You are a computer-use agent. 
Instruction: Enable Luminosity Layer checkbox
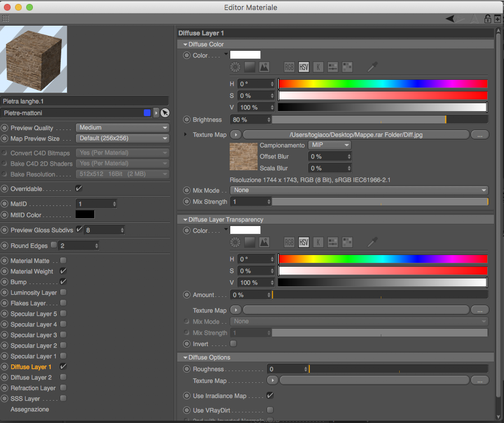click(x=64, y=292)
